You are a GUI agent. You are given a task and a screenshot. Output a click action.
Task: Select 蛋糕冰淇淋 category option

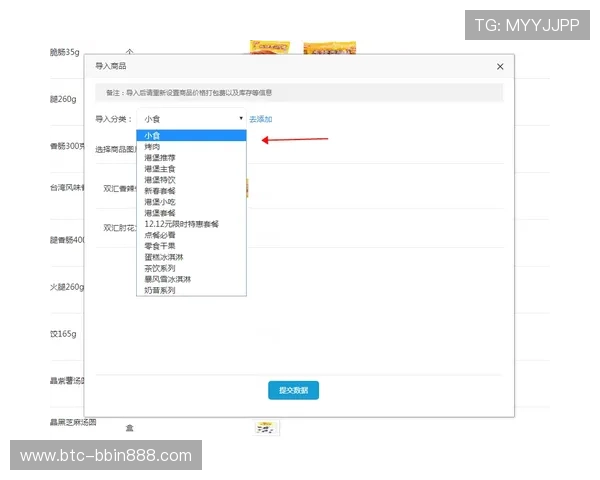coord(191,257)
